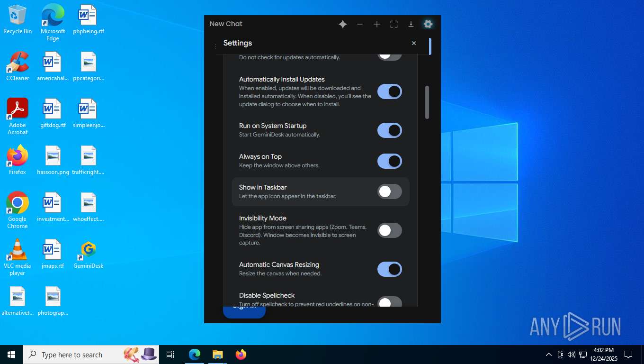Select the Firefox desktop shortcut
The image size is (644, 364).
click(18, 160)
